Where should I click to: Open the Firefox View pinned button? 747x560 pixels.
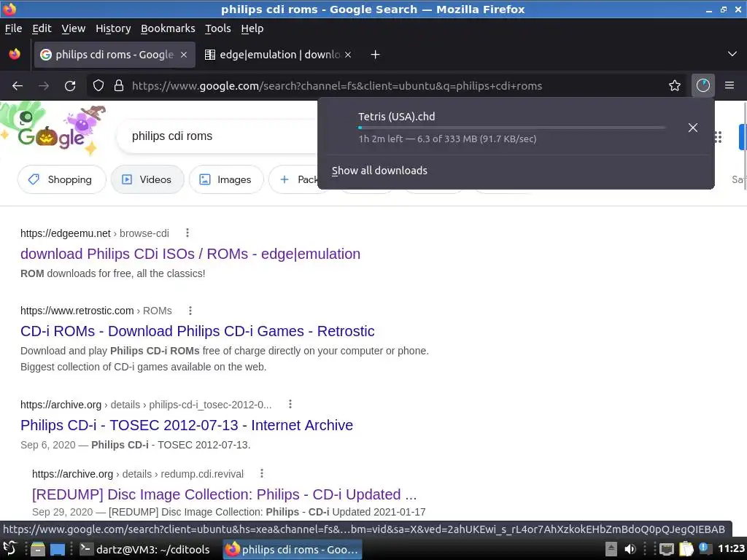15,54
